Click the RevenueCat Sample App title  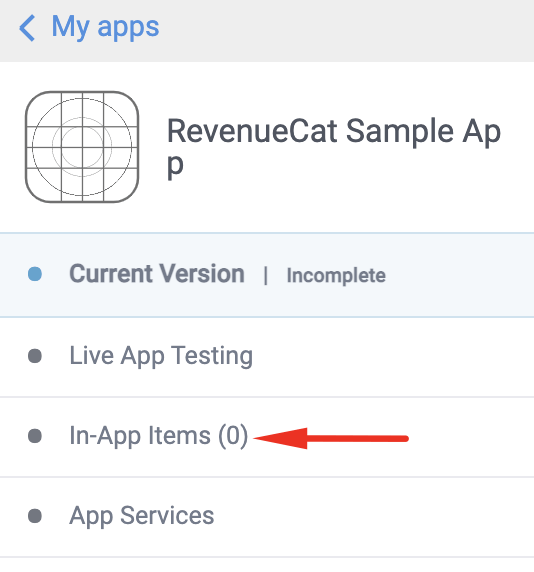click(334, 147)
